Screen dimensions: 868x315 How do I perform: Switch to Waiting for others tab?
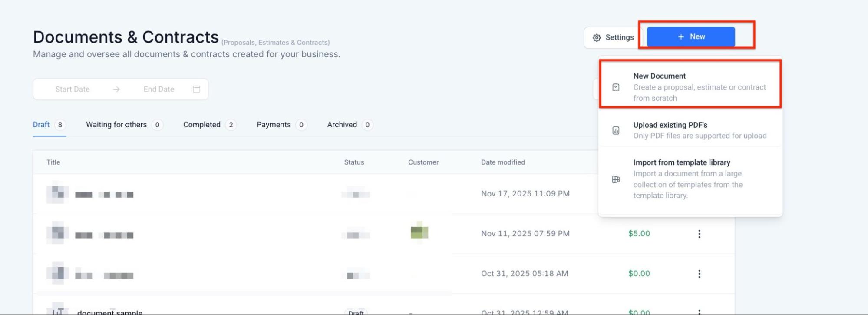tap(116, 125)
